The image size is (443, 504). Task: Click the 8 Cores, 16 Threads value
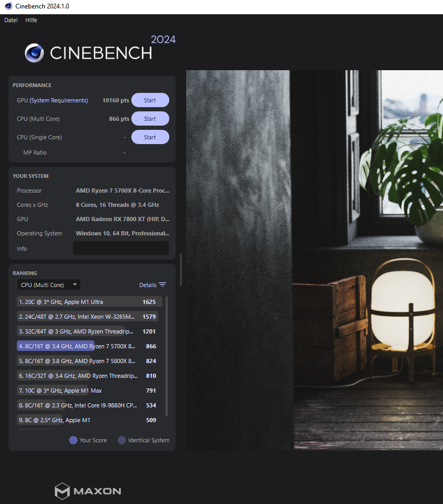[117, 205]
